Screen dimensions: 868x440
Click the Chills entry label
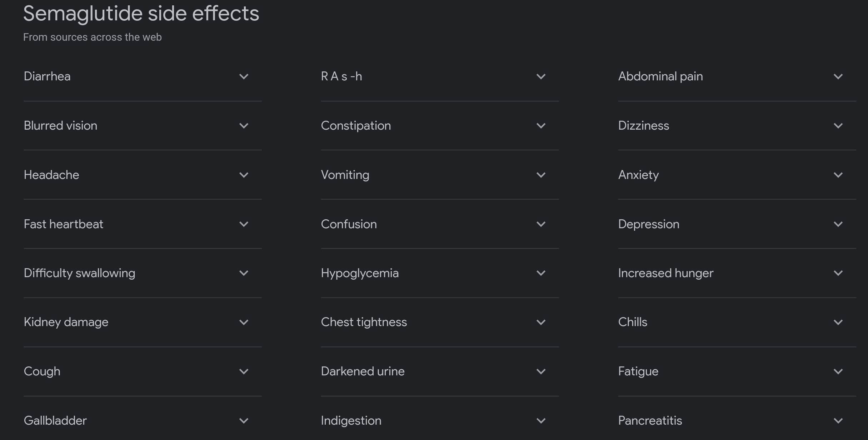tap(633, 322)
